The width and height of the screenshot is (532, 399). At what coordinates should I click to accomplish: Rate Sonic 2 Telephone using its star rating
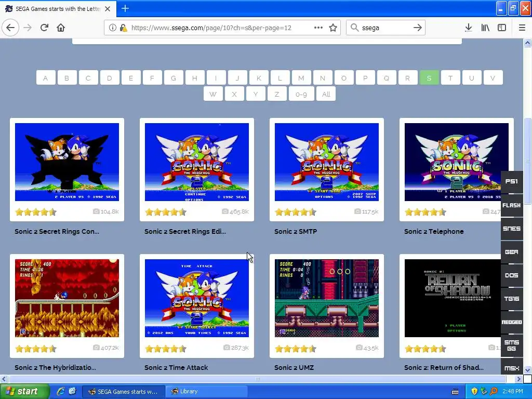point(425,212)
